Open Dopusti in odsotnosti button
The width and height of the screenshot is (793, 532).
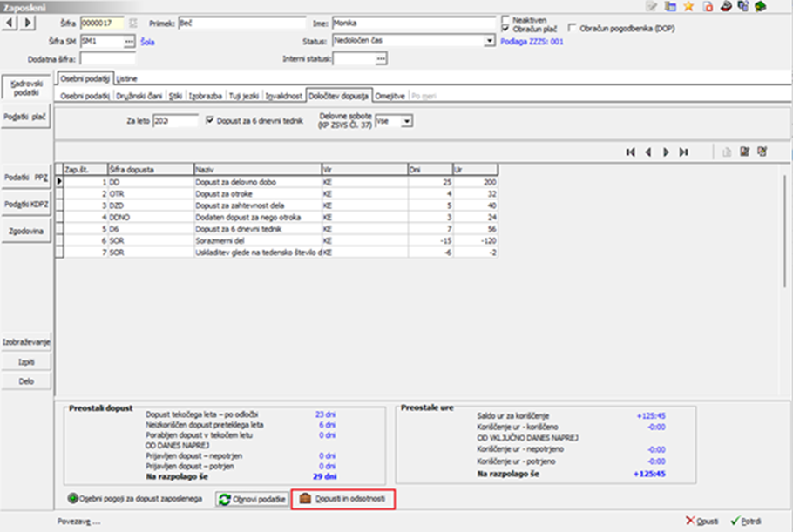(342, 499)
